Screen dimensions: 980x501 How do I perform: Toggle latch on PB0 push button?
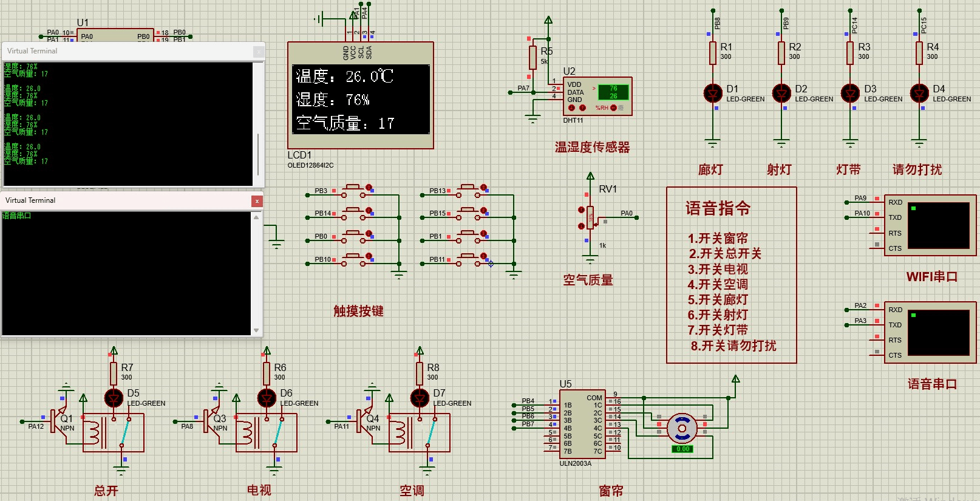point(369,233)
